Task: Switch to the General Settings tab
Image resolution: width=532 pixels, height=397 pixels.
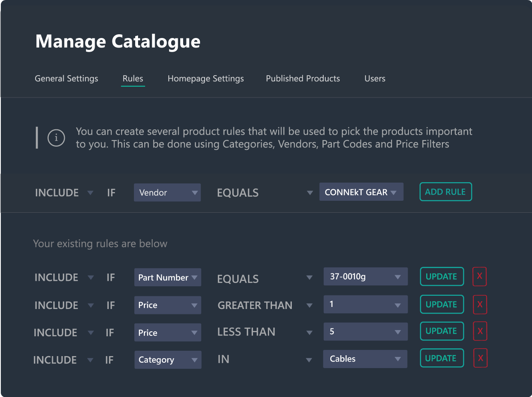Action: click(x=67, y=78)
